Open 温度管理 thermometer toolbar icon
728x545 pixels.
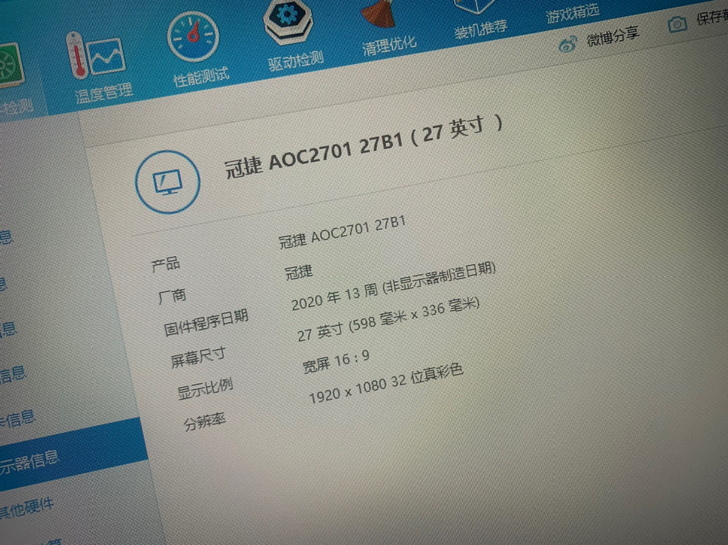(97, 56)
